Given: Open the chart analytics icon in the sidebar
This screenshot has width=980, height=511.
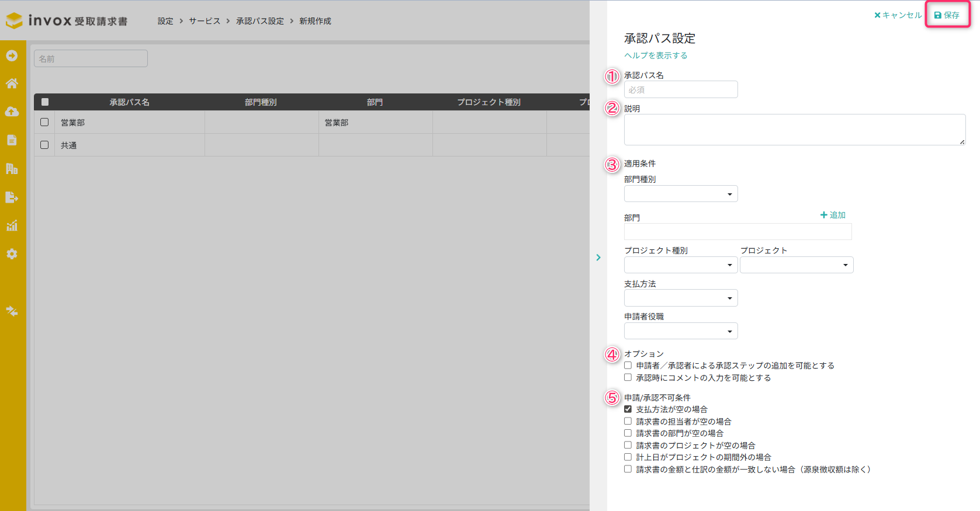Looking at the screenshot, I should click(x=12, y=225).
